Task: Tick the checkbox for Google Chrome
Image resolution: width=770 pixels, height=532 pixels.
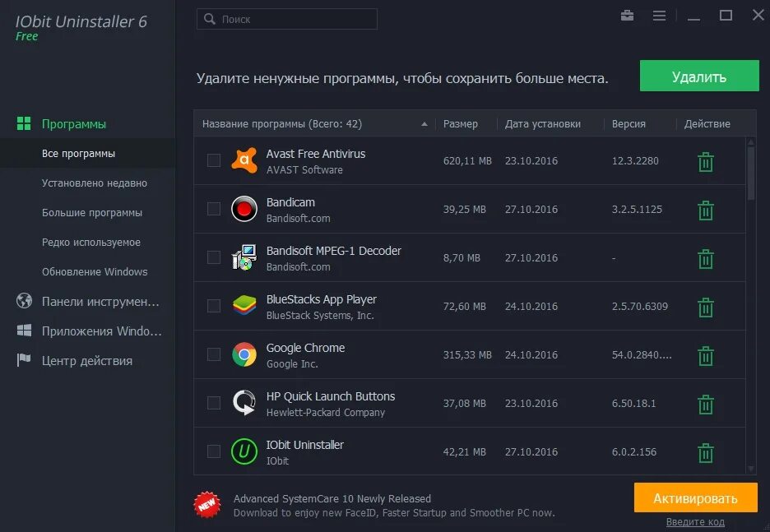Action: click(214, 354)
